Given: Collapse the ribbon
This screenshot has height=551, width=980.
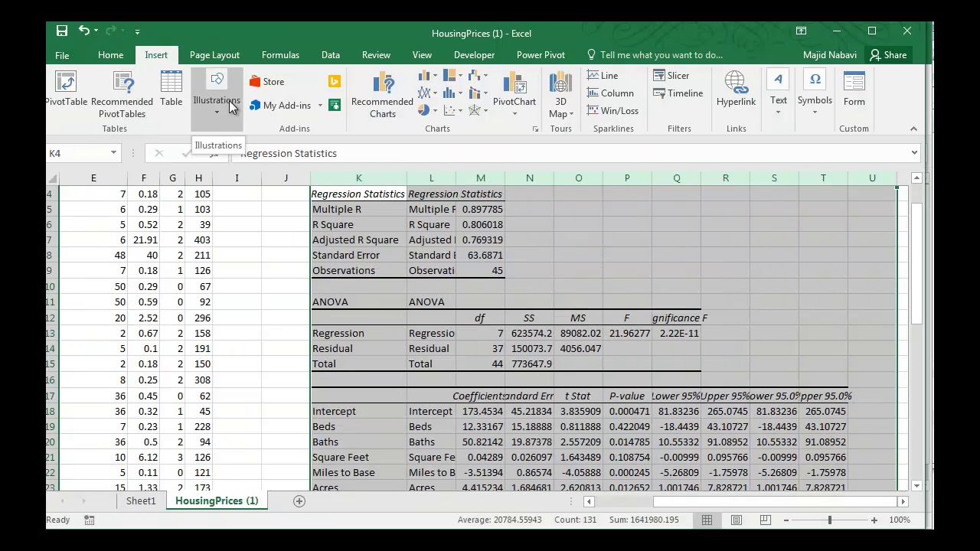Looking at the screenshot, I should [913, 129].
